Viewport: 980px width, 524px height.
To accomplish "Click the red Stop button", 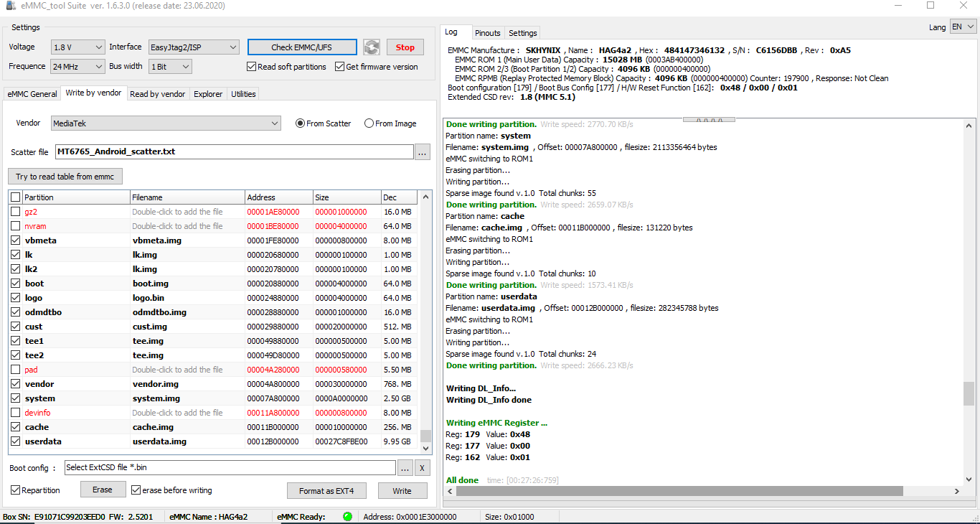I will pyautogui.click(x=405, y=47).
